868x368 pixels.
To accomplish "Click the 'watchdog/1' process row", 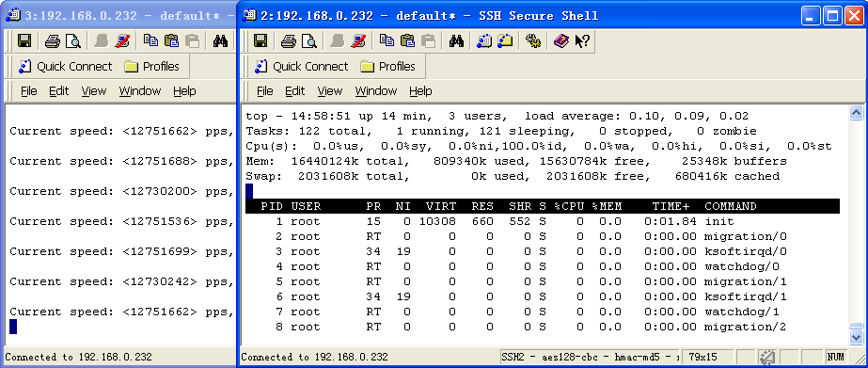I will (543, 312).
